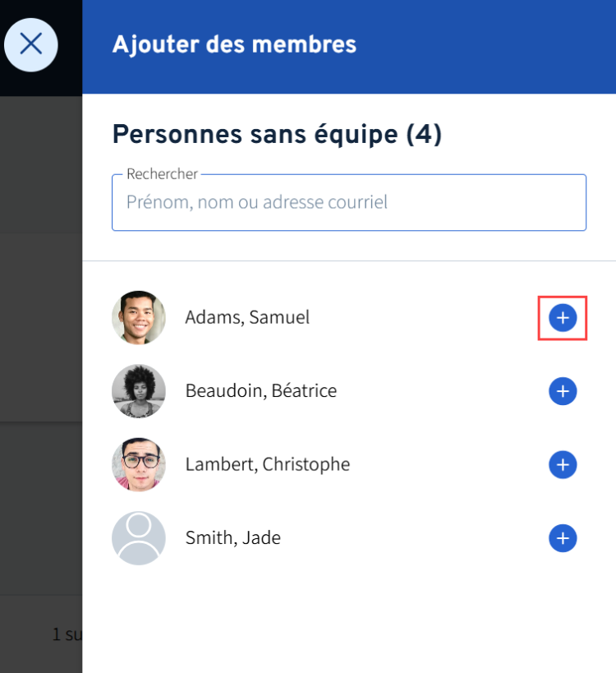616x673 pixels.
Task: Click the partially hidden '1 su' text
Action: [67, 634]
